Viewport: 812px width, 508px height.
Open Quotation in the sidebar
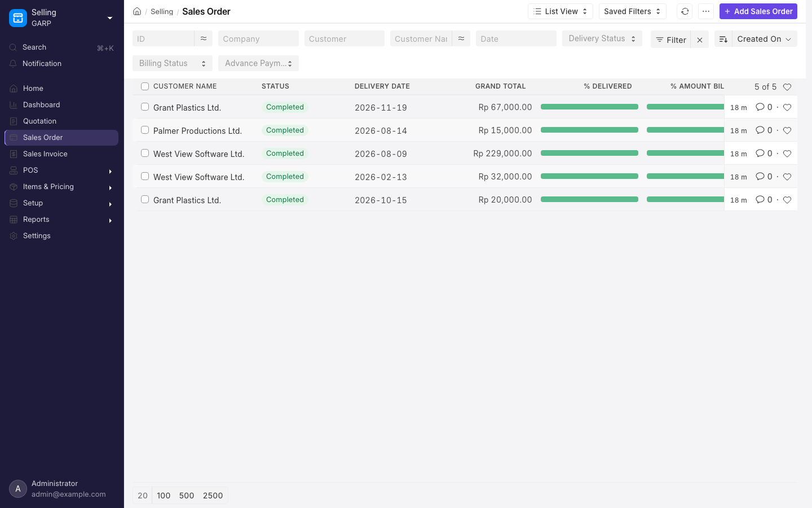point(62,121)
